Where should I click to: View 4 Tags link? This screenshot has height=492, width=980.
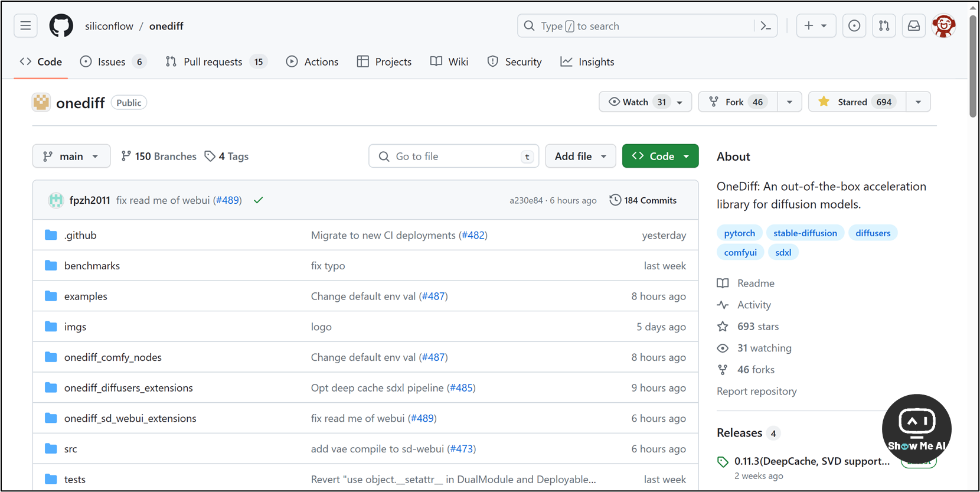[227, 156]
